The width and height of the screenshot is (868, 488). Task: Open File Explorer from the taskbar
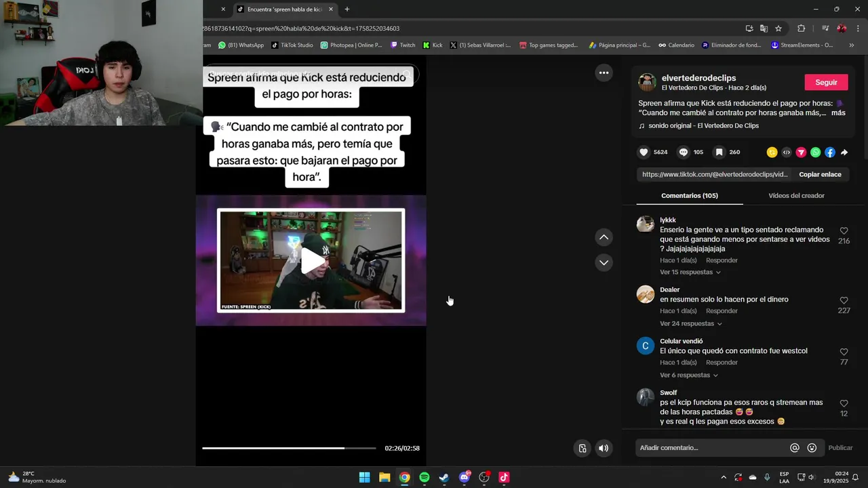384,477
